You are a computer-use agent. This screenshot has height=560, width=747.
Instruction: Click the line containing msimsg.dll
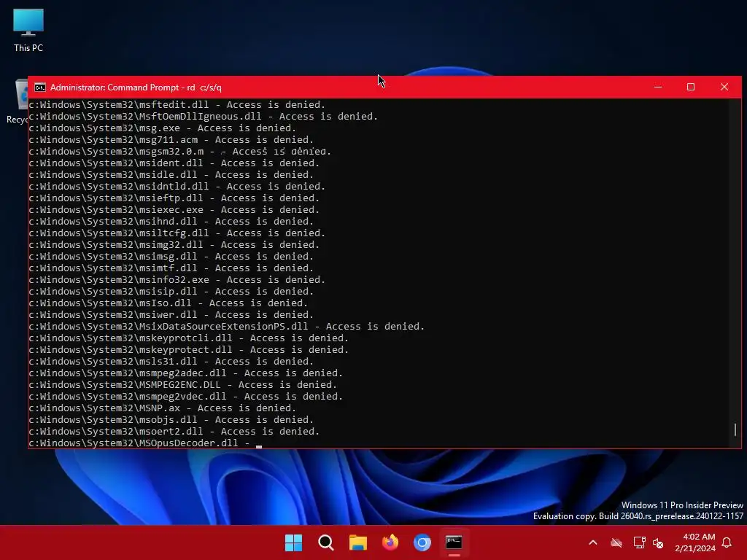coord(171,256)
